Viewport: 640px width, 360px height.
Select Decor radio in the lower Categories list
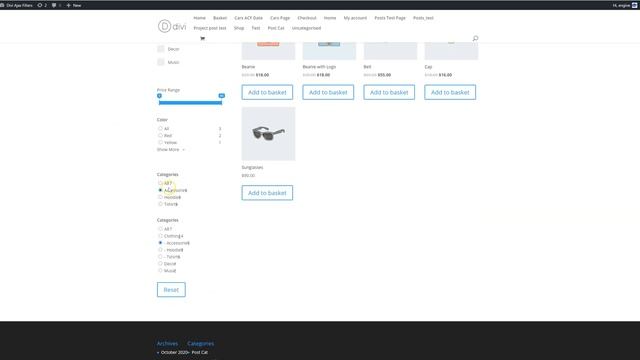coord(160,264)
